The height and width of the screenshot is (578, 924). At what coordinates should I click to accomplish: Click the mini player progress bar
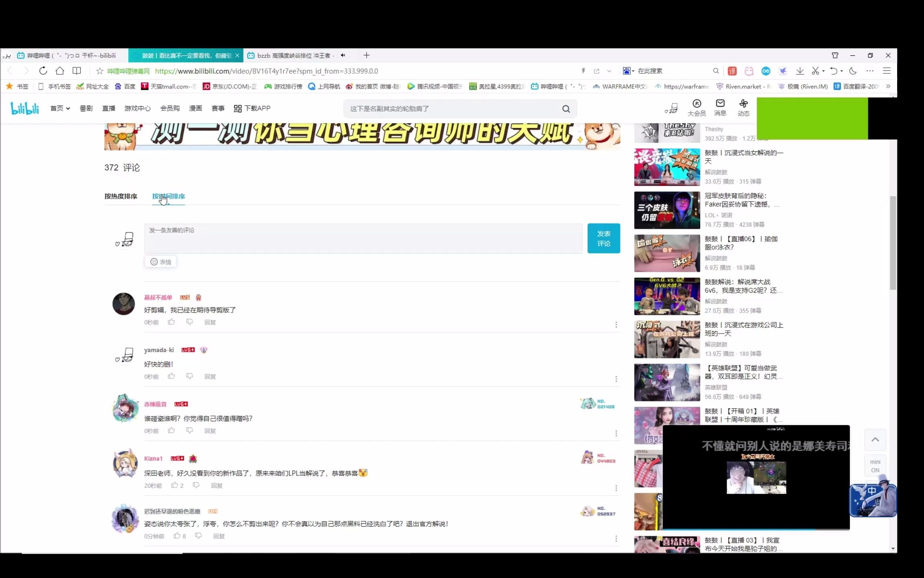click(756, 529)
